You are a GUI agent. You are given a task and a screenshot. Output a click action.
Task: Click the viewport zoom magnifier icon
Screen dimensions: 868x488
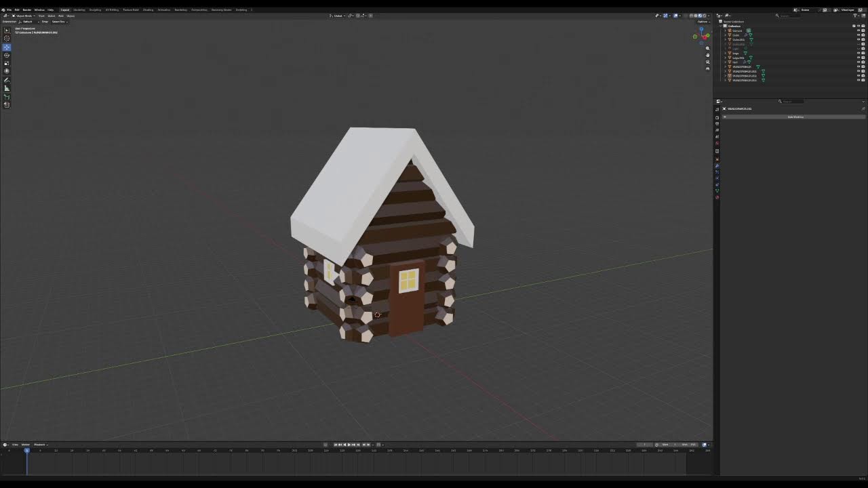click(x=707, y=48)
